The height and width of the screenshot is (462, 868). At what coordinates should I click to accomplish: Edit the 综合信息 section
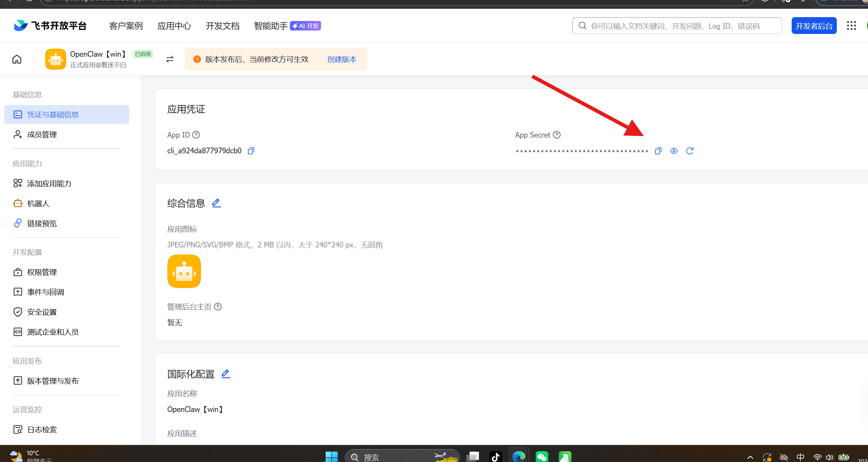(x=216, y=203)
